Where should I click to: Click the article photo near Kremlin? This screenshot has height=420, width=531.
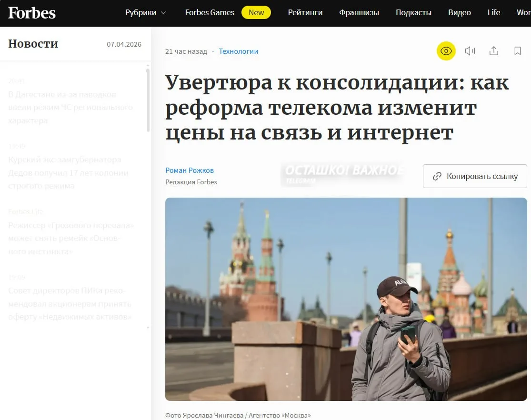click(x=346, y=299)
